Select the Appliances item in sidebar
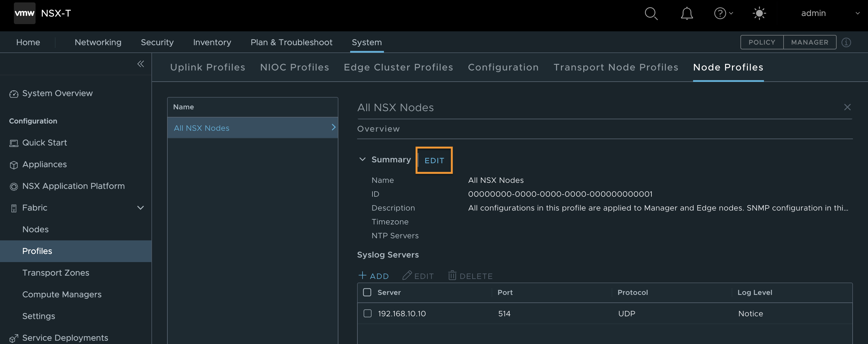868x344 pixels. (44, 164)
